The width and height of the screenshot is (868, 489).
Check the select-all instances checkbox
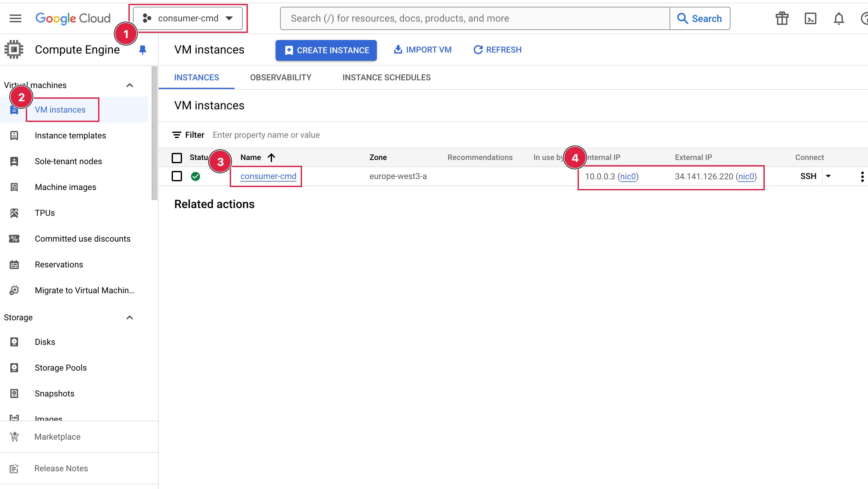click(x=177, y=158)
